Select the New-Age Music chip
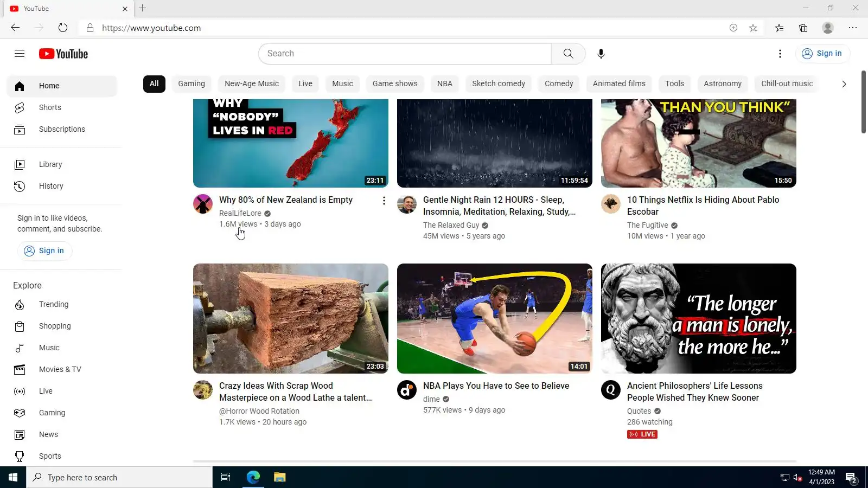 252,84
